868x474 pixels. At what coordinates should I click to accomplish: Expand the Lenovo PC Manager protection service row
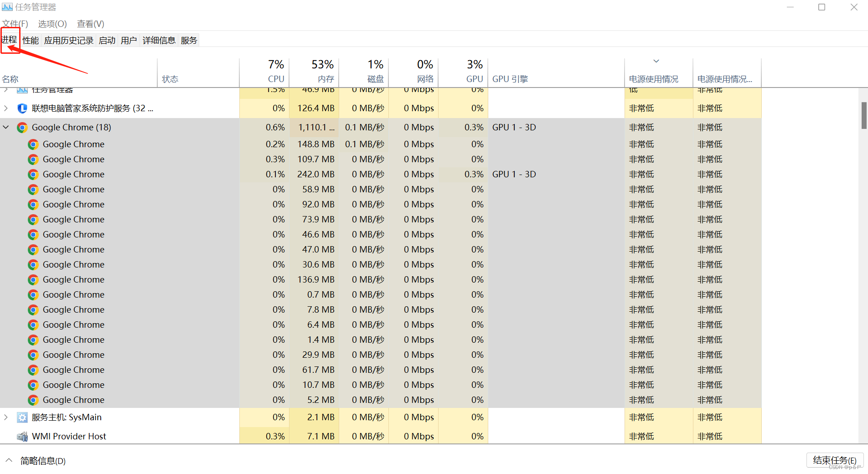point(6,108)
